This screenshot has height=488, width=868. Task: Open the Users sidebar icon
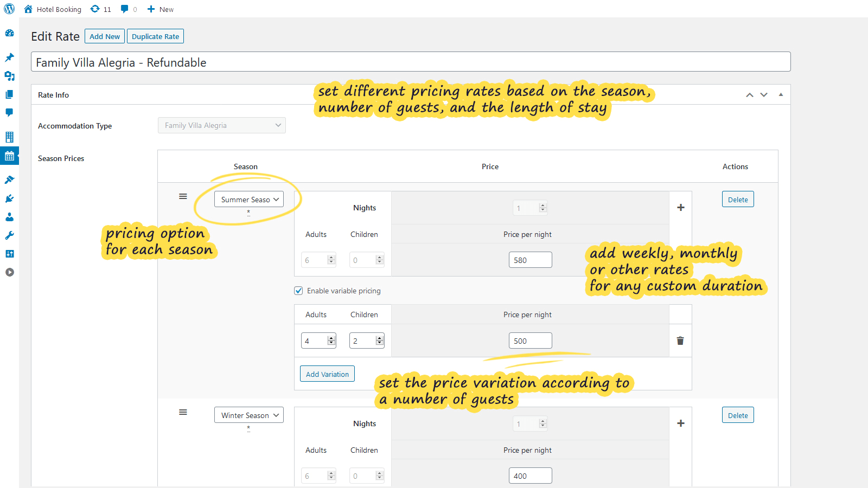click(9, 217)
